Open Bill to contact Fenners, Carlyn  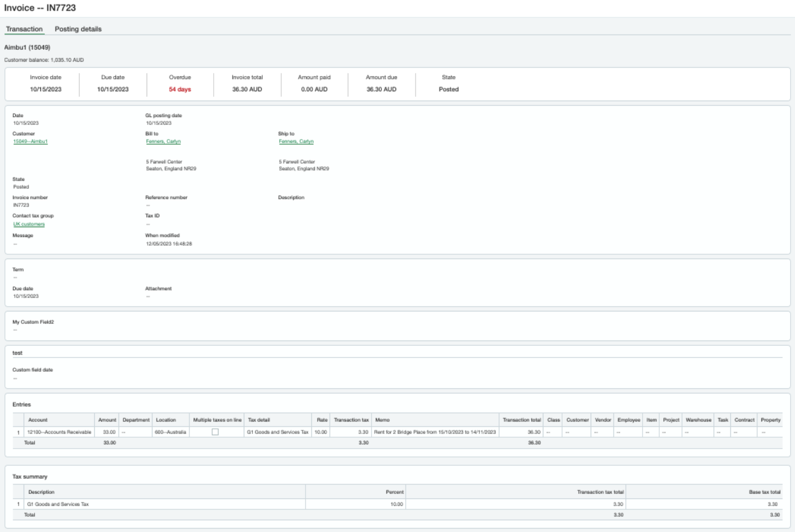(x=163, y=142)
